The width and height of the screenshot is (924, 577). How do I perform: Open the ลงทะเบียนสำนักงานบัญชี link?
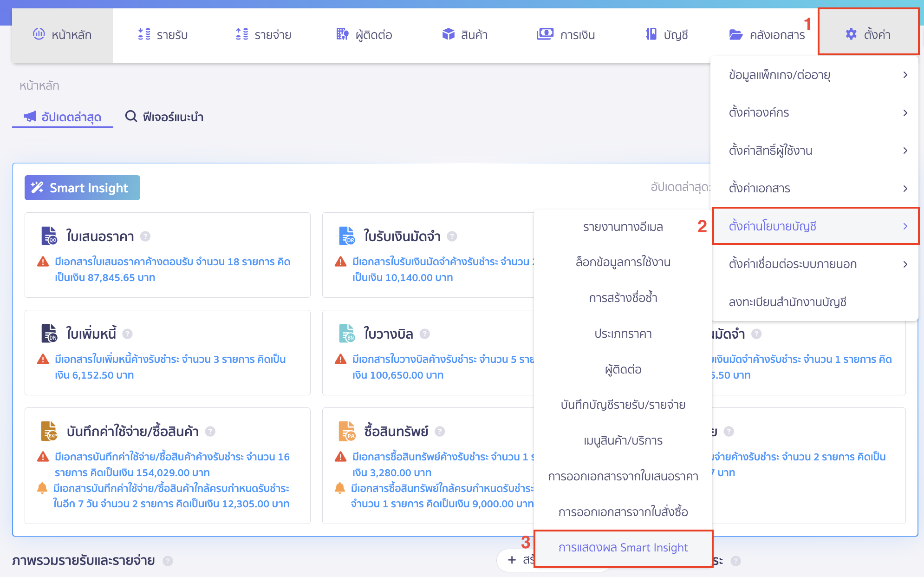click(788, 302)
